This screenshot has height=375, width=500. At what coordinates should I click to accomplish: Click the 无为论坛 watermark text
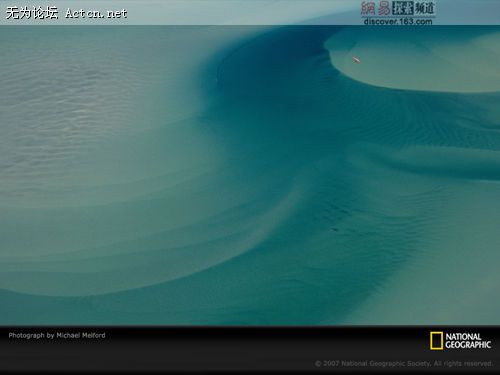[32, 13]
